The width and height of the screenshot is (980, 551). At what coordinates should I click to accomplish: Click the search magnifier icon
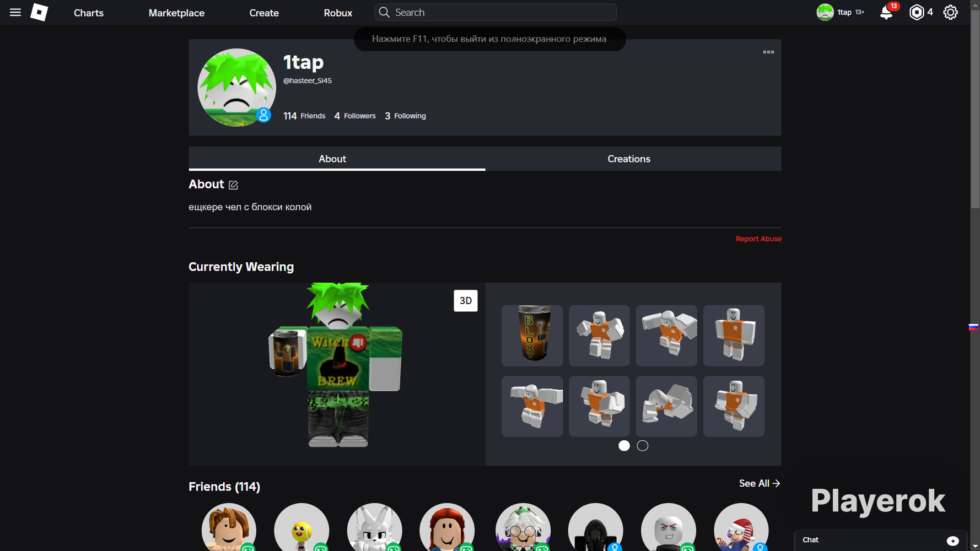[x=384, y=12]
